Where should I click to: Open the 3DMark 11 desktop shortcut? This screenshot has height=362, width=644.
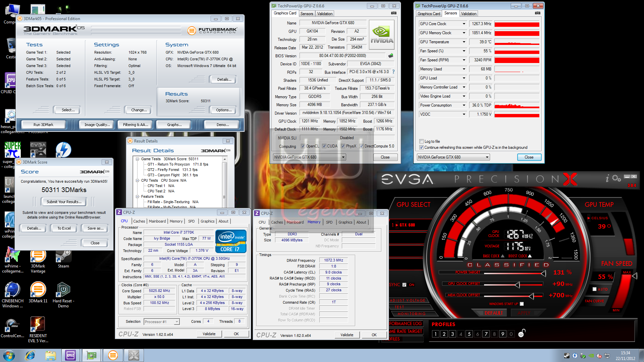[38, 292]
